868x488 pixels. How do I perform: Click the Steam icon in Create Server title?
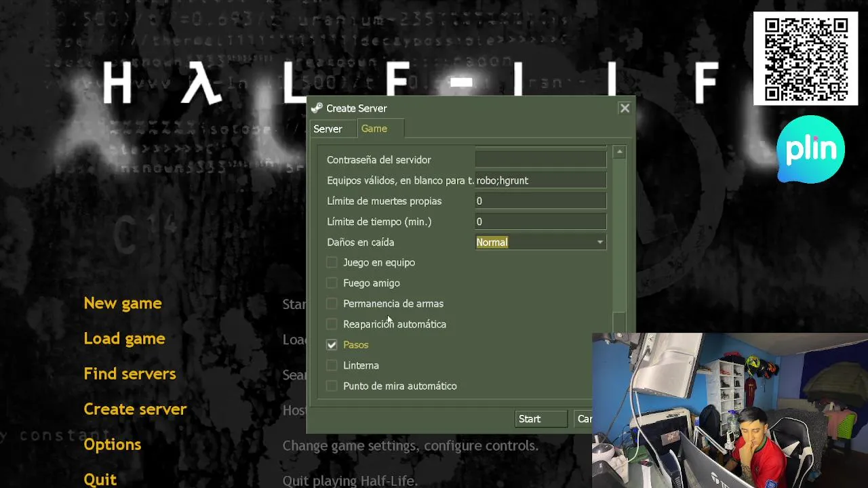tap(317, 108)
